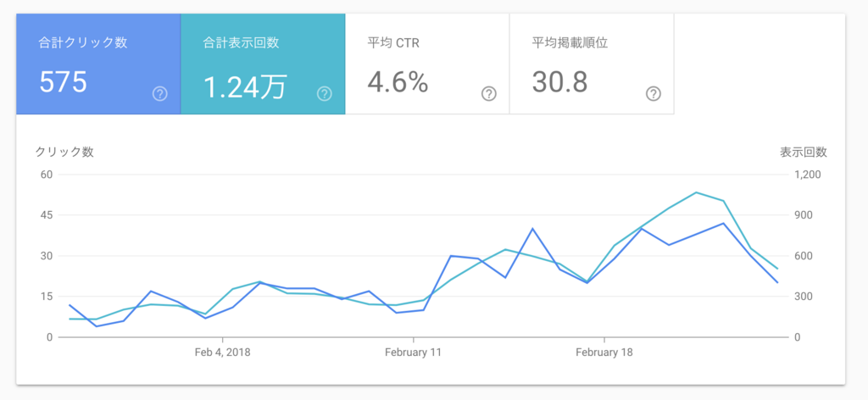Click the 60 left axis label
The image size is (868, 400).
point(46,175)
